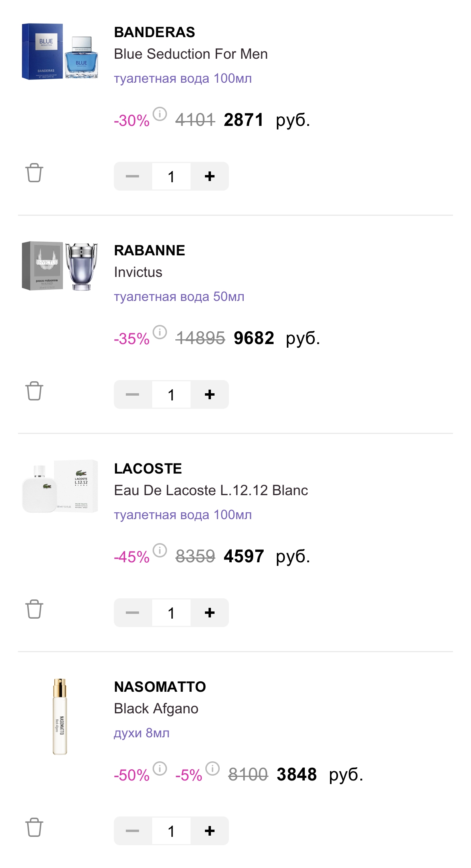The image size is (471, 868).
Task: Click Rabanne Invictus quantity field
Action: pyautogui.click(x=171, y=394)
